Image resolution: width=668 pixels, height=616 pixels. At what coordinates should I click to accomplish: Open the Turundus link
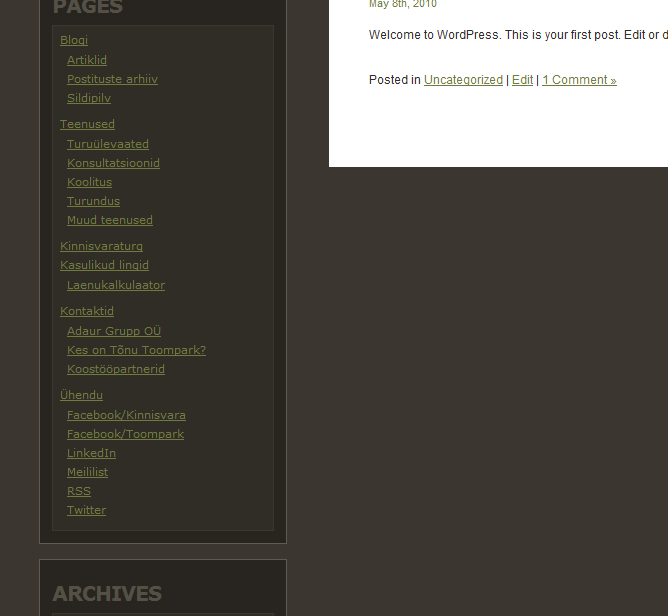93,201
